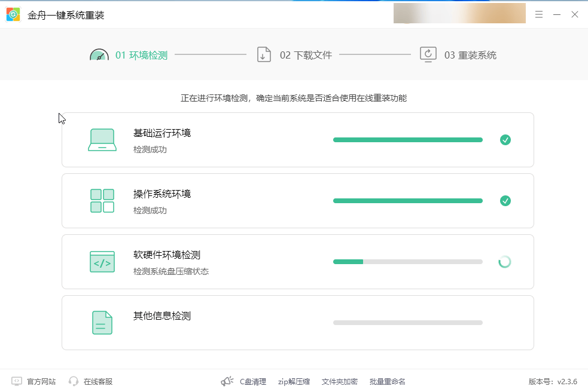The width and height of the screenshot is (588, 392).
Task: Click the 操作系统环境 title text
Action: [x=162, y=194]
